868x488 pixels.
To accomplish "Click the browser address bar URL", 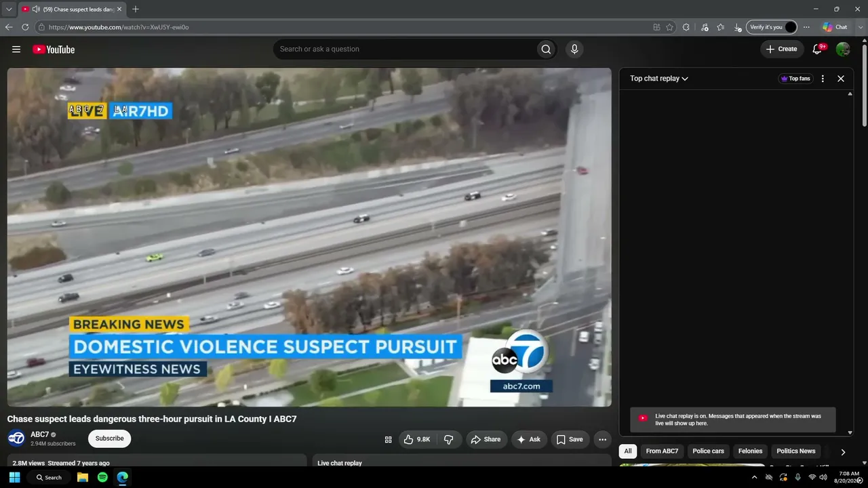I will [x=119, y=27].
